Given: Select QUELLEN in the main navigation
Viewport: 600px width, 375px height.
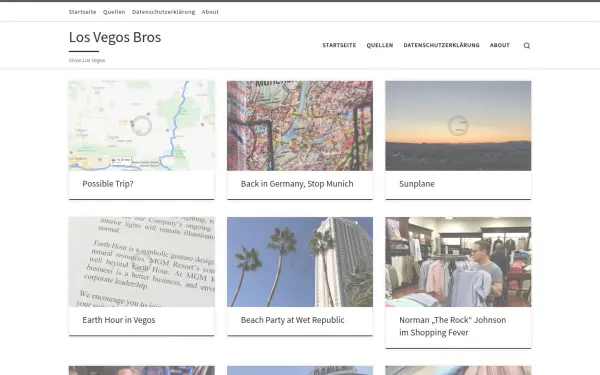Looking at the screenshot, I should click(380, 45).
